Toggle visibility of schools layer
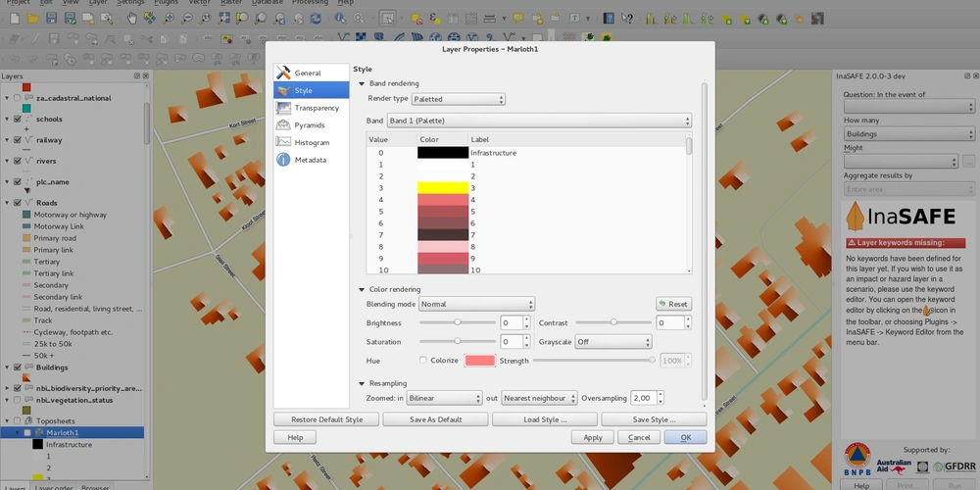 [17, 119]
